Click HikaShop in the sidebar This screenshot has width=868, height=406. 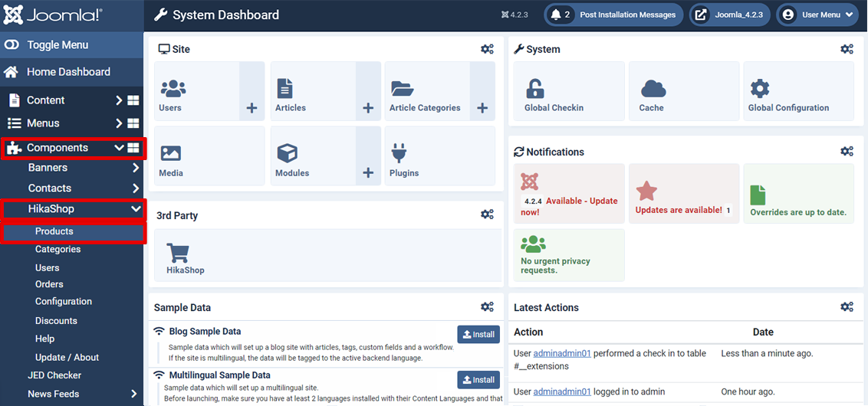click(51, 209)
